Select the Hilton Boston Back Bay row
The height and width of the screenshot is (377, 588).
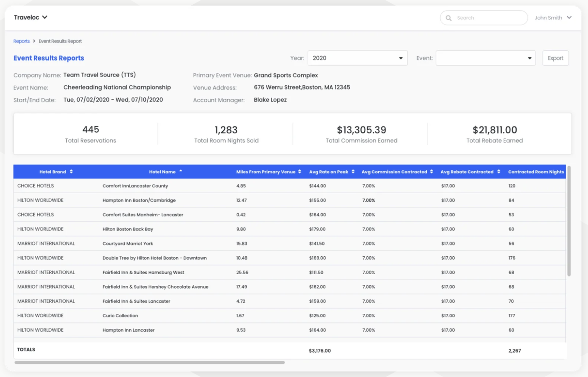(289, 229)
